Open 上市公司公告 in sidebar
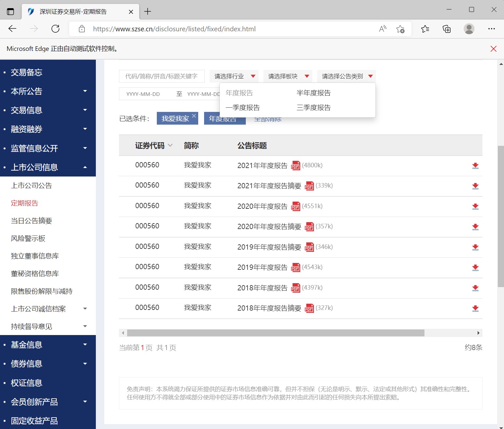Viewport: 504px width, 429px height. pos(31,186)
